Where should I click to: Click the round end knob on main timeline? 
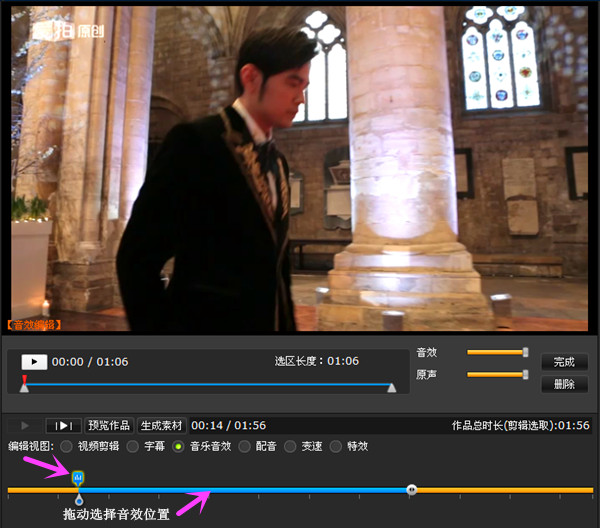click(x=411, y=490)
